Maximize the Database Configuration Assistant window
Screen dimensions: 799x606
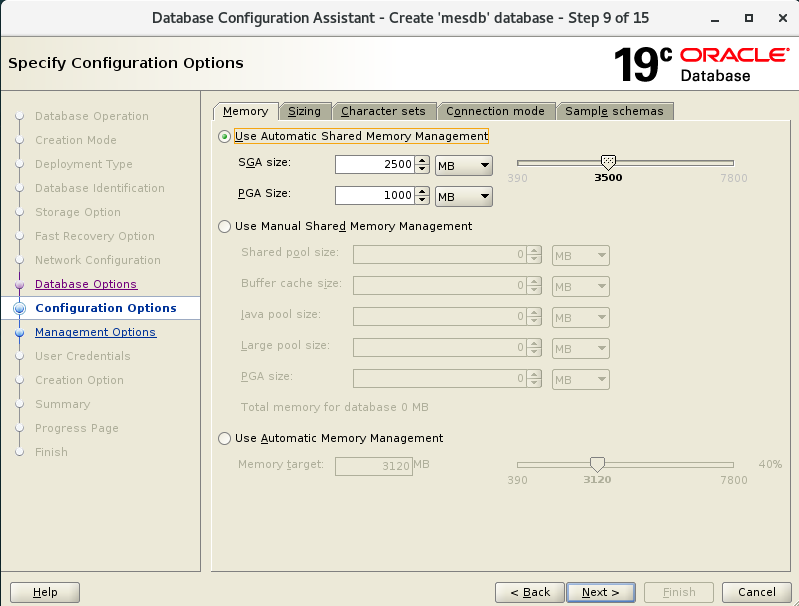coord(749,18)
